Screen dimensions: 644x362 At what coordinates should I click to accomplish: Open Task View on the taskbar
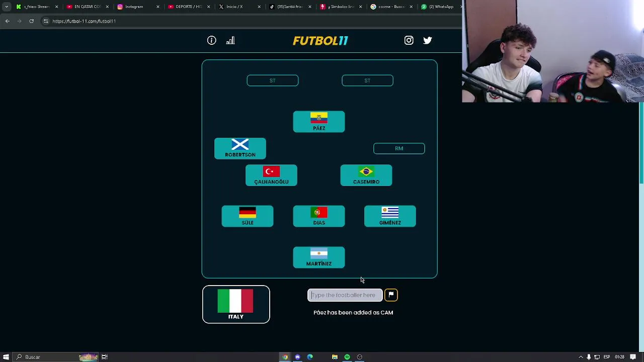pyautogui.click(x=105, y=357)
